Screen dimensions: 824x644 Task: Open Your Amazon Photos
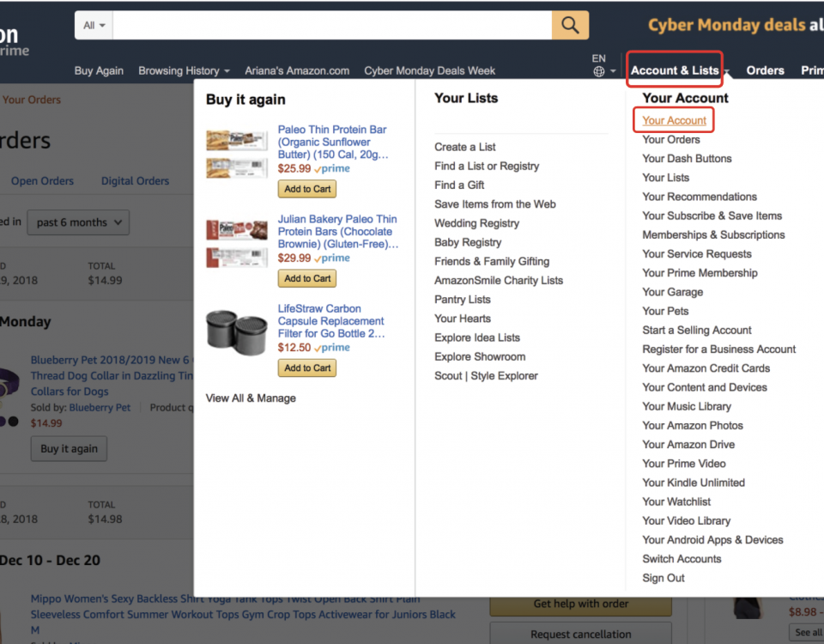693,425
